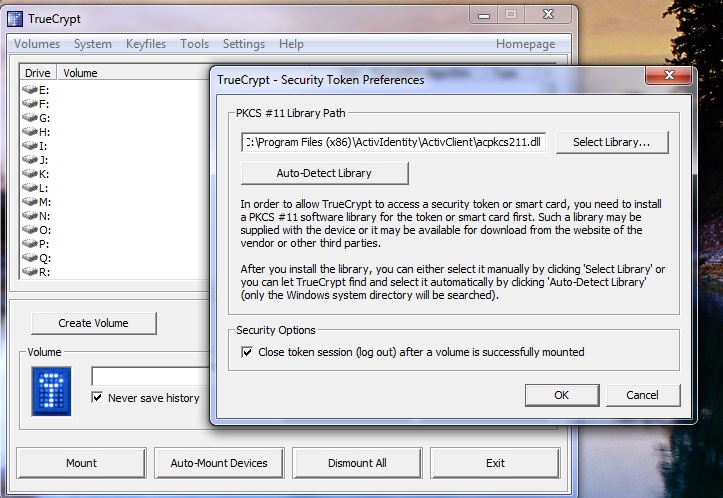Minimize the TrueCrypt main window
The image size is (723, 498).
coord(483,15)
